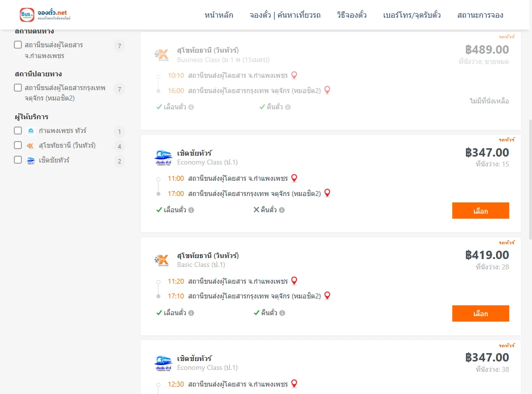The height and width of the screenshot is (394, 532).
Task: Click กำแพงเพชร ทัวร์ icon in operator filter
Action: [31, 131]
